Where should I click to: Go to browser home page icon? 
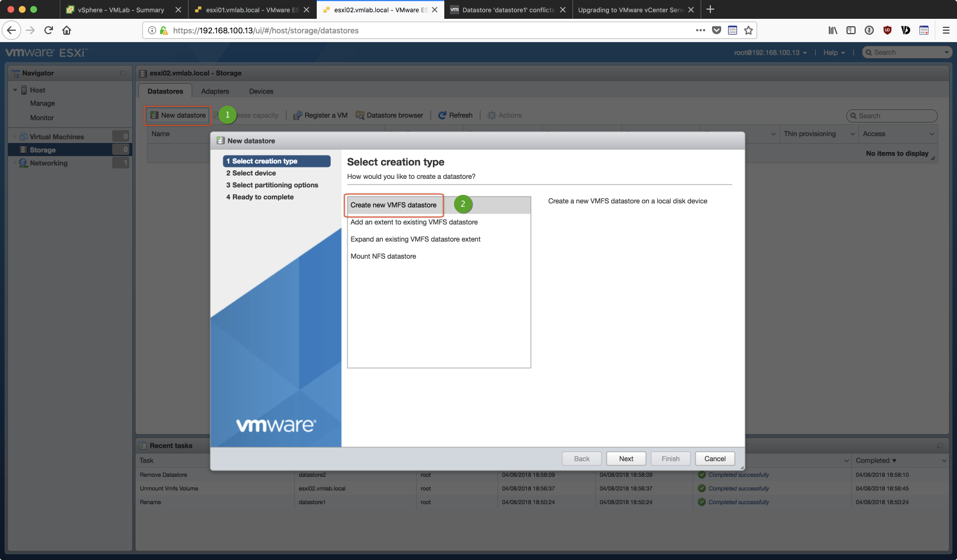point(67,30)
